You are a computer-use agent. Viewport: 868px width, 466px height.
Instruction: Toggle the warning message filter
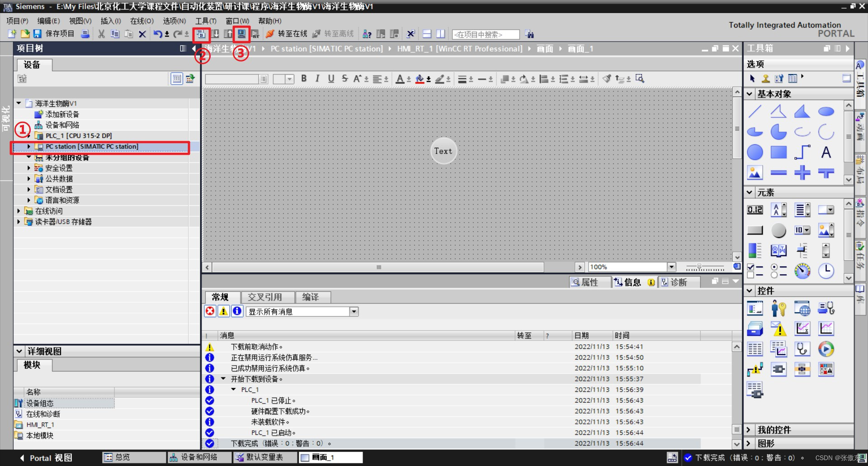click(223, 311)
